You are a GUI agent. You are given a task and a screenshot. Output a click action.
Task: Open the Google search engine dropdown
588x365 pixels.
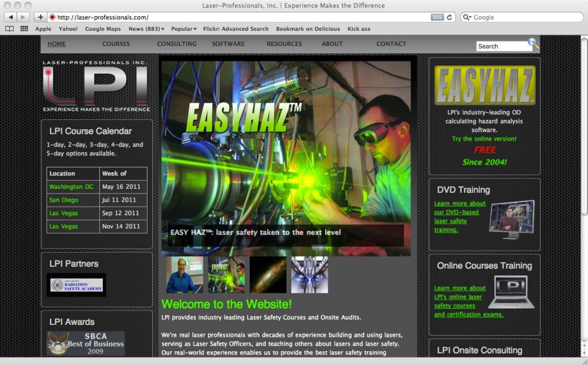pyautogui.click(x=467, y=17)
